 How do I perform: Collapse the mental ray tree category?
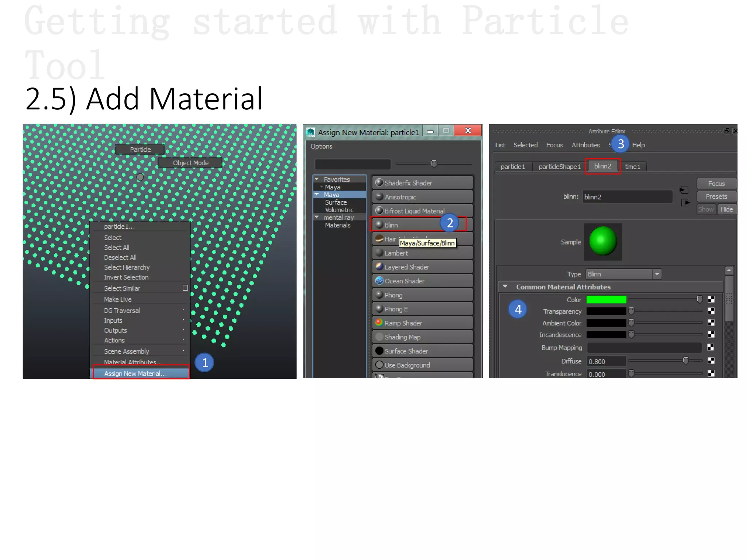pos(317,217)
